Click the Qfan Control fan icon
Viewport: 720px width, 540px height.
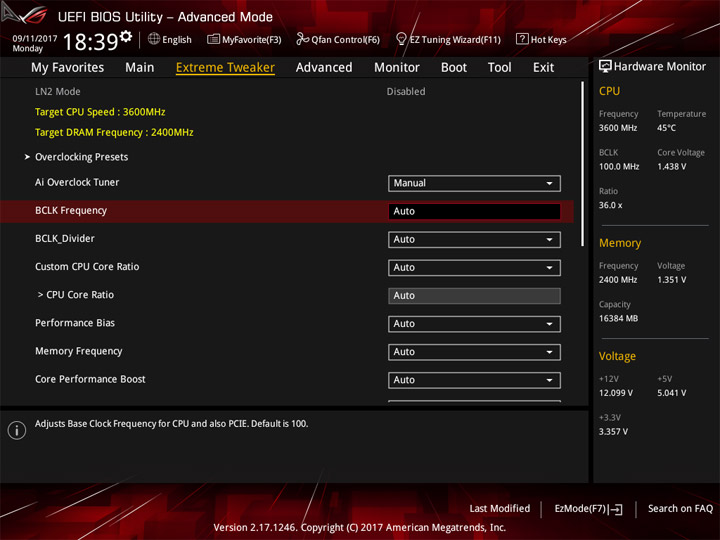tap(302, 39)
